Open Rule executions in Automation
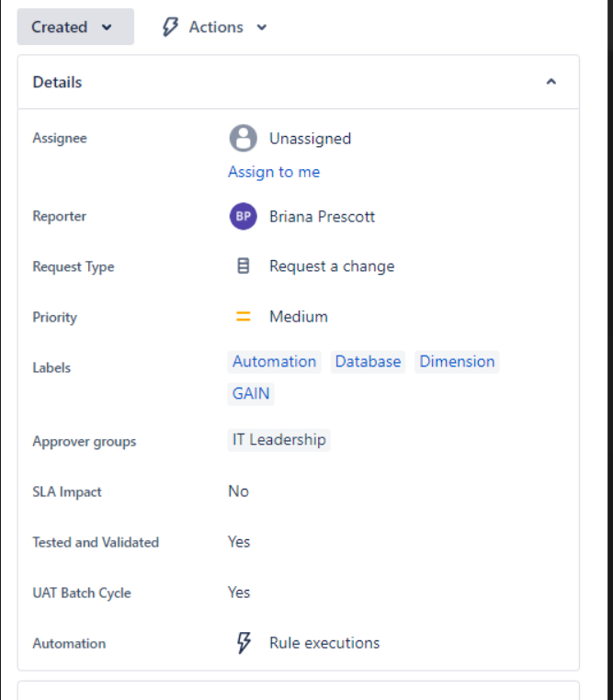Image resolution: width=613 pixels, height=700 pixels. tap(324, 643)
